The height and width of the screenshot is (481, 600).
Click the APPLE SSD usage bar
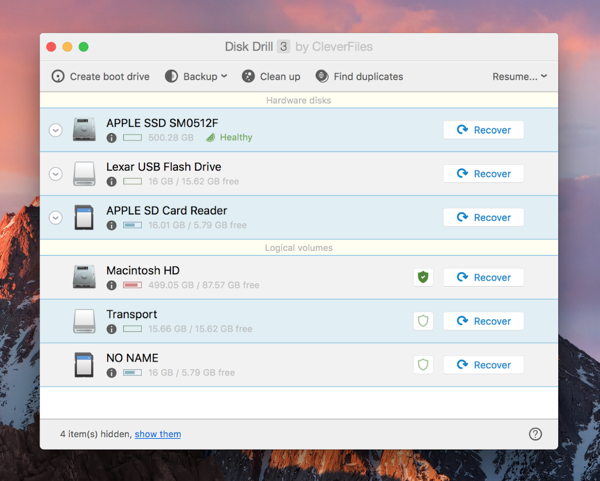(x=132, y=138)
